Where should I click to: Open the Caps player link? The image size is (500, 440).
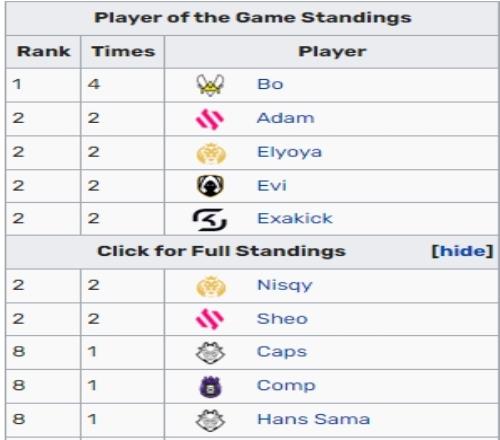282,352
